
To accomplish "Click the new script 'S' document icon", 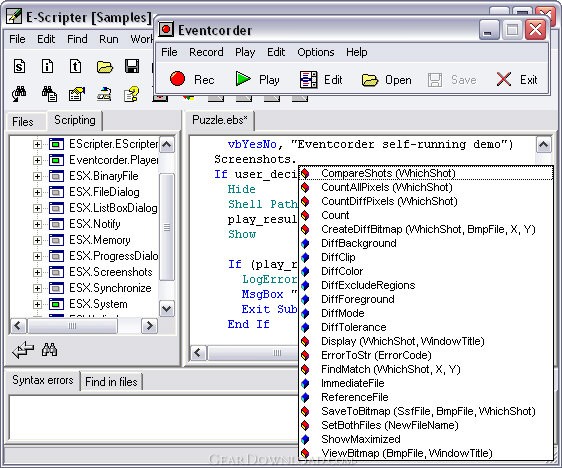I will (x=19, y=67).
